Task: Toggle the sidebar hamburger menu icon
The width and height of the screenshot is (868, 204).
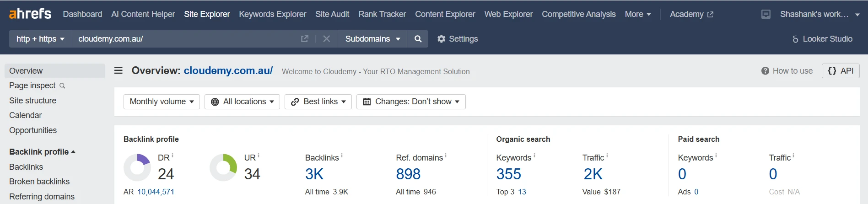Action: pos(119,70)
